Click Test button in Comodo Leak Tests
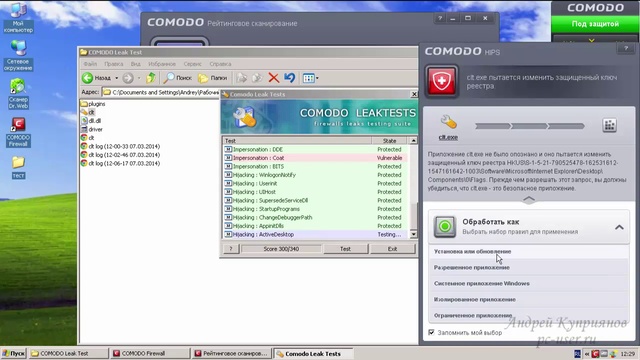Image resolution: width=640 pixels, height=360 pixels. 345,249
